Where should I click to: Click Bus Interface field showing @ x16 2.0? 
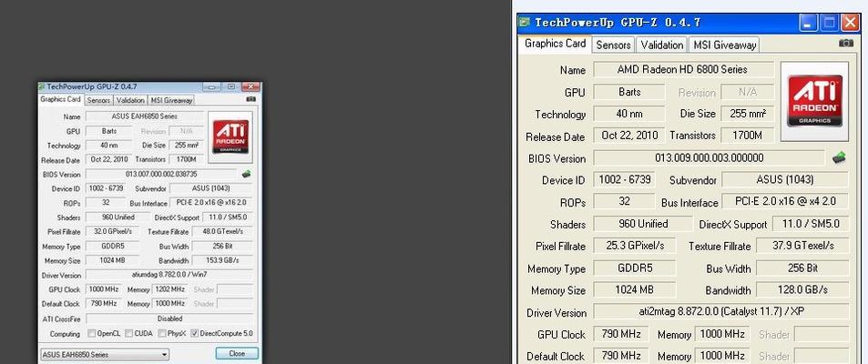click(212, 202)
